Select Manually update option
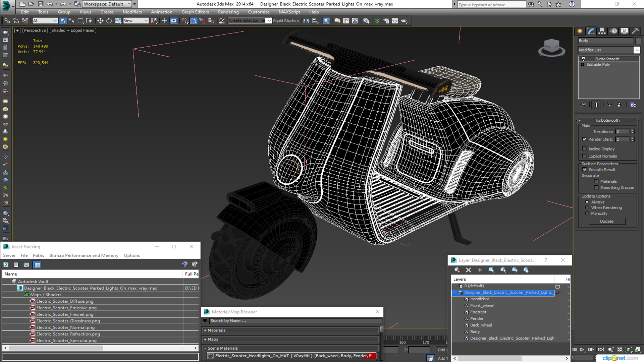This screenshot has width=644, height=362. click(x=587, y=213)
